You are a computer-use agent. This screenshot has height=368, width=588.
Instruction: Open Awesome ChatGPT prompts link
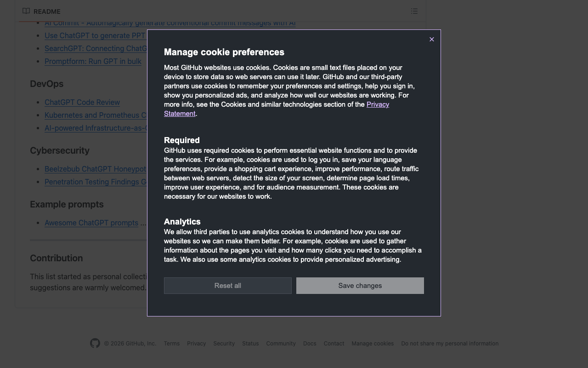91,223
